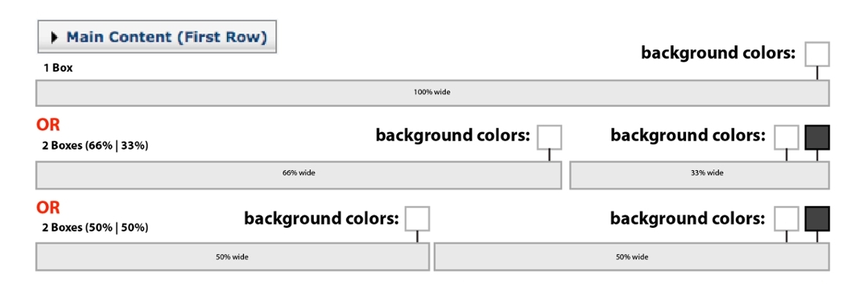Click the 100% wide box
Image resolution: width=868 pixels, height=284 pixels.
point(432,93)
